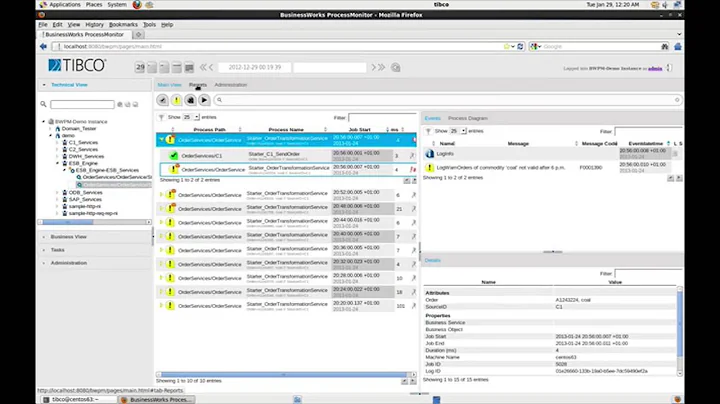Expand the Administration accordion section in sidebar
Screen dimensions: 720x404
click(68, 263)
